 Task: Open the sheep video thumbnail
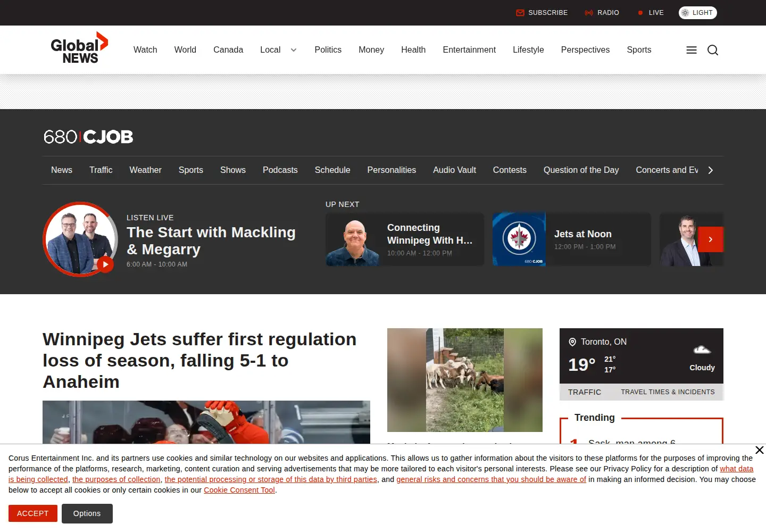click(x=465, y=380)
